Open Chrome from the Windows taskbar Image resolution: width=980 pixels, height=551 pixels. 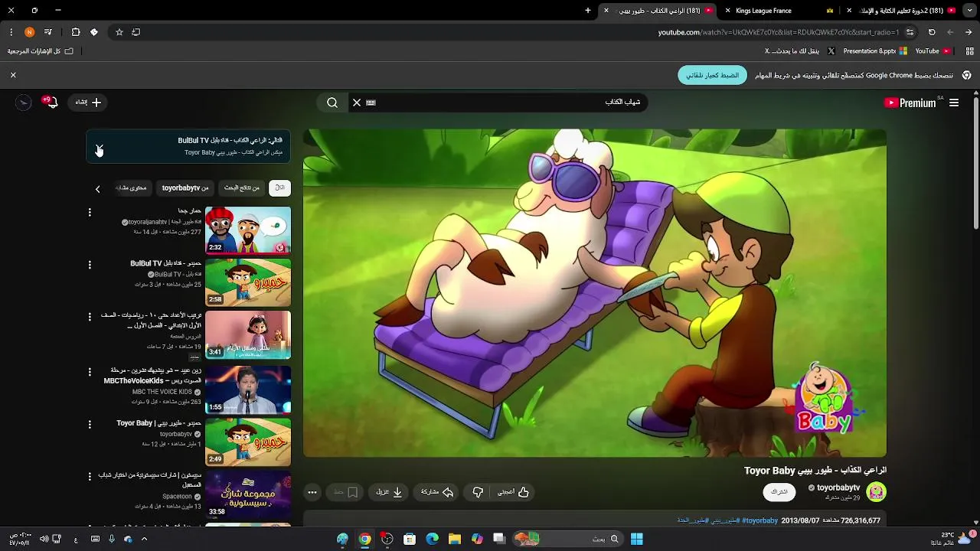click(x=365, y=539)
